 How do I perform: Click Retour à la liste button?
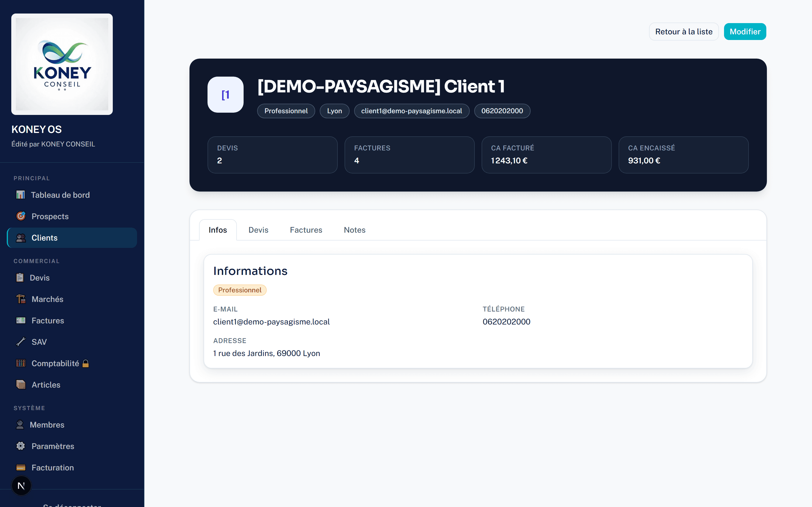(x=684, y=32)
